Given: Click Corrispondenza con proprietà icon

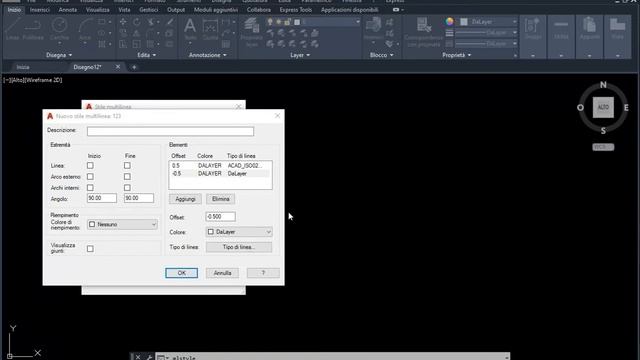Looking at the screenshot, I should click(x=424, y=31).
